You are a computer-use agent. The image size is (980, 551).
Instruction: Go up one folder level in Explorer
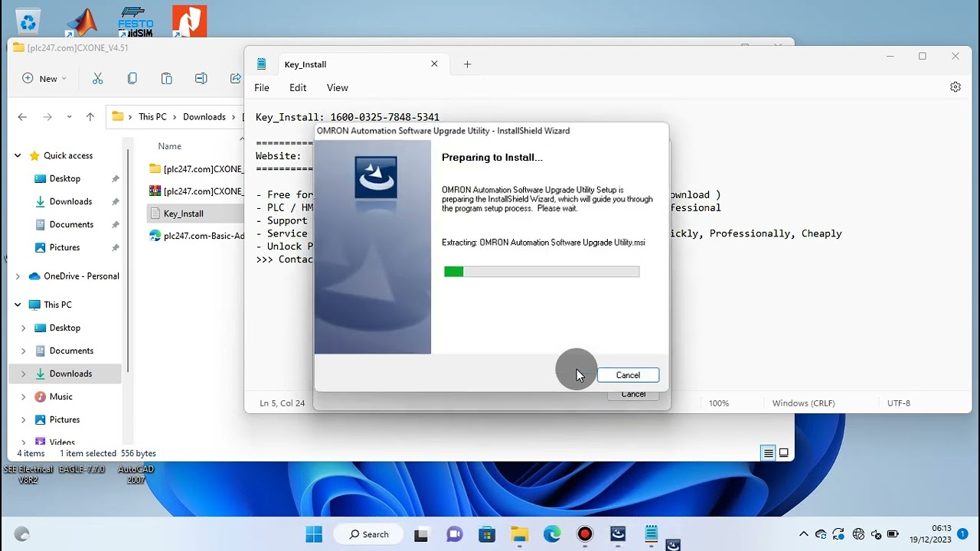tap(90, 117)
